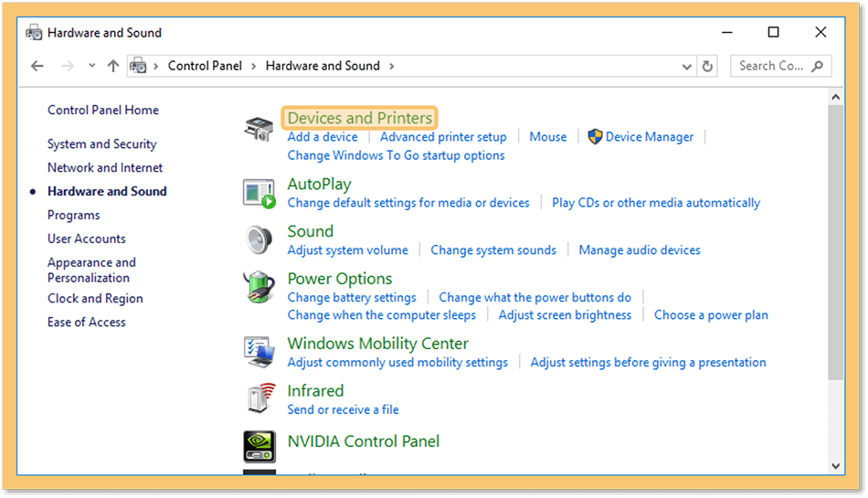Image resolution: width=868 pixels, height=498 pixels.
Task: Select Programs in the left sidebar
Action: click(x=74, y=216)
